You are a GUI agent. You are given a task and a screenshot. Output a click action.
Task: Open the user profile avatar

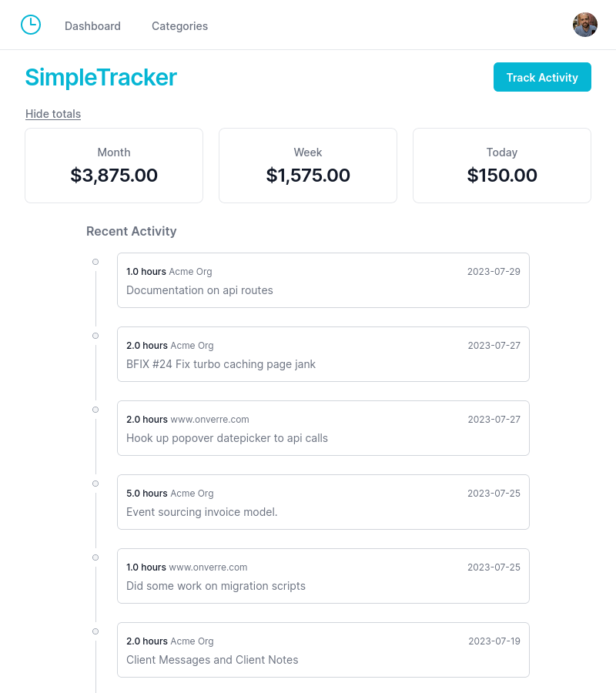585,25
